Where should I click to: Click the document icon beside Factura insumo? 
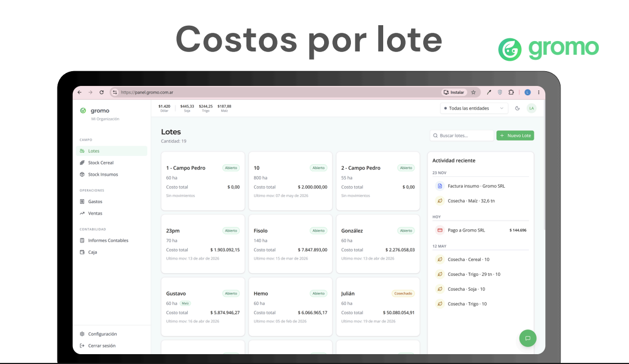[440, 186]
